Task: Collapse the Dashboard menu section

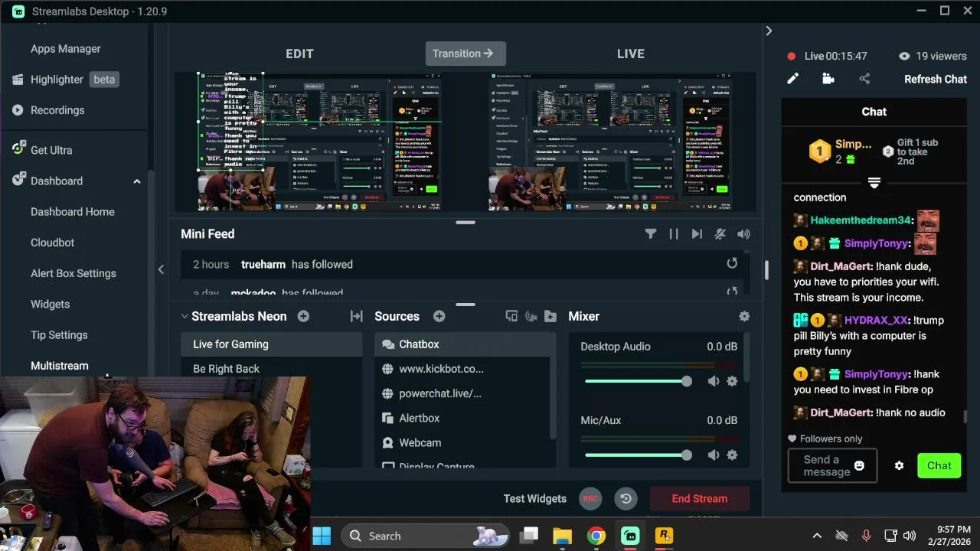Action: pos(137,181)
